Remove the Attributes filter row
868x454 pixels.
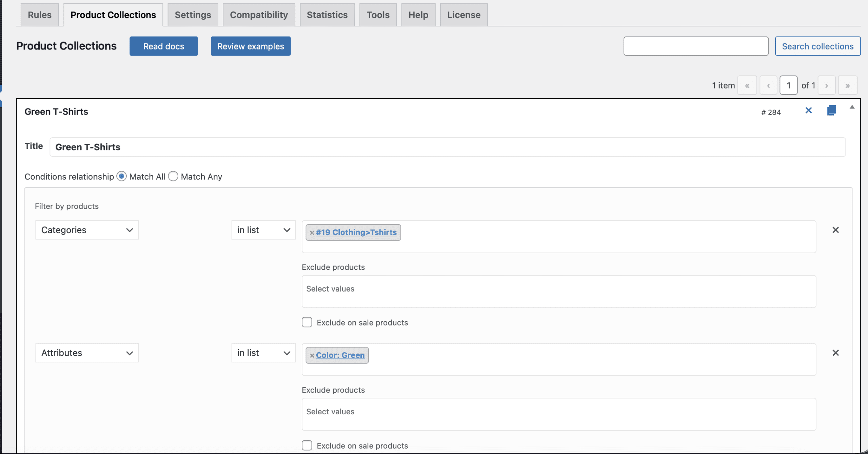(835, 353)
